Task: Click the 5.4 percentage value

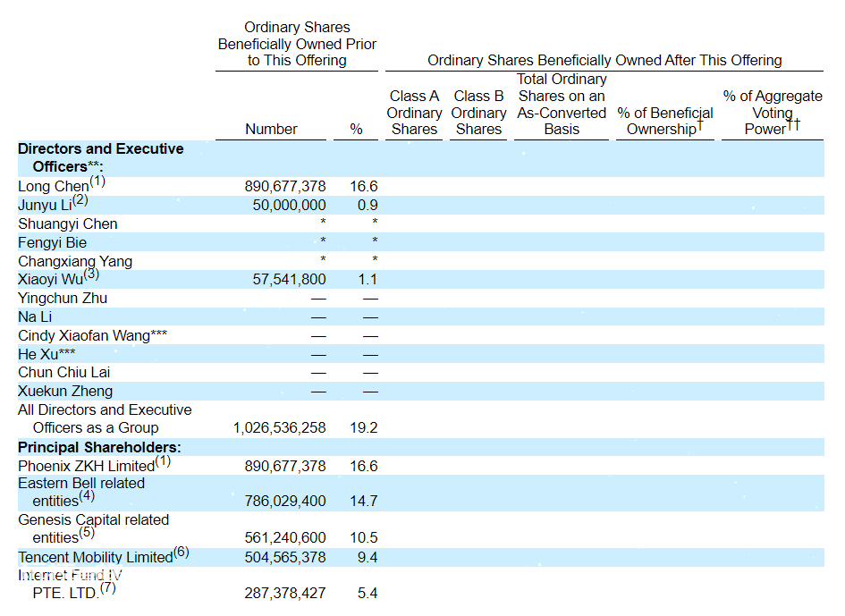Action: [x=368, y=594]
